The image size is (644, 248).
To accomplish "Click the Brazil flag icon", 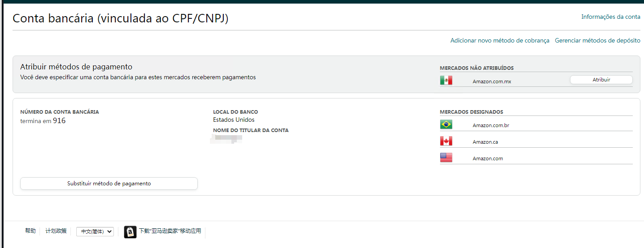I will (446, 125).
